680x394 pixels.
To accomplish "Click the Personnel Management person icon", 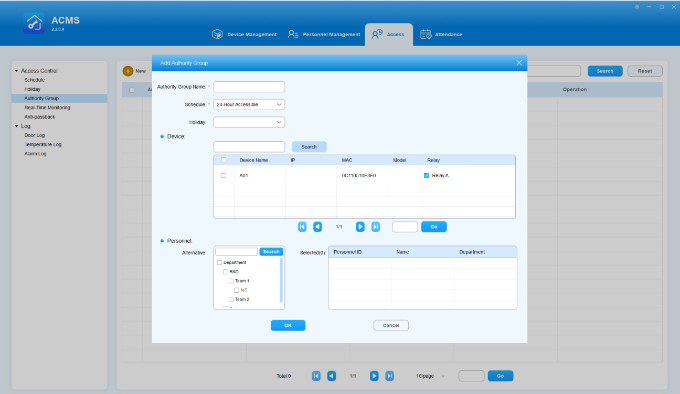I will click(x=293, y=34).
